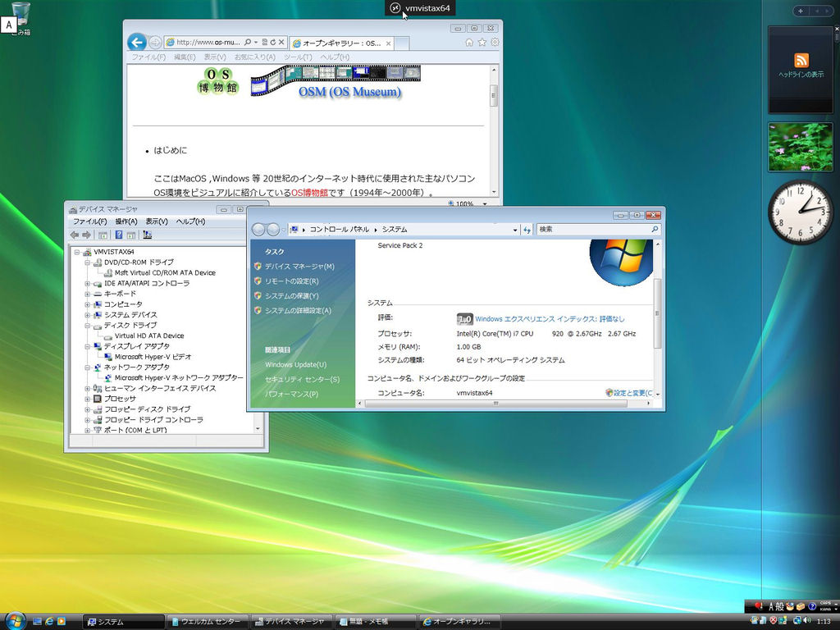The image size is (840, 630).
Task: Switch to ウエルカム センター taskbar button
Action: [208, 622]
